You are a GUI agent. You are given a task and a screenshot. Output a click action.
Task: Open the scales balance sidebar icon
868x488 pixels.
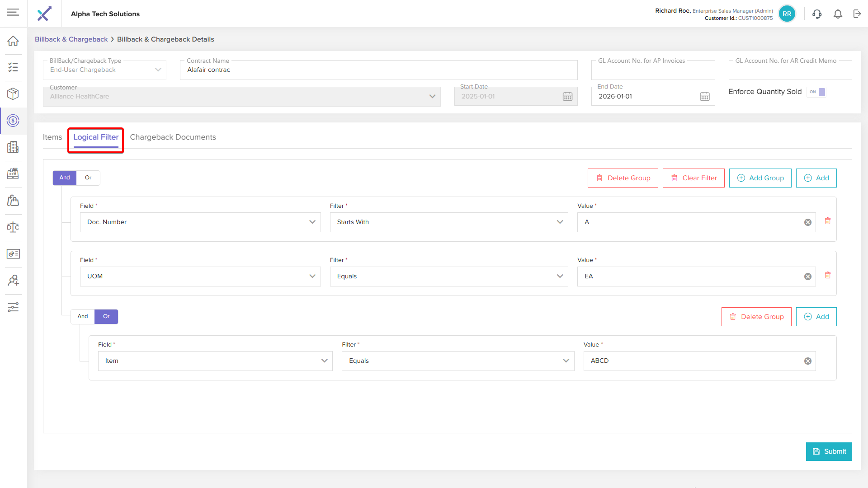click(x=13, y=227)
